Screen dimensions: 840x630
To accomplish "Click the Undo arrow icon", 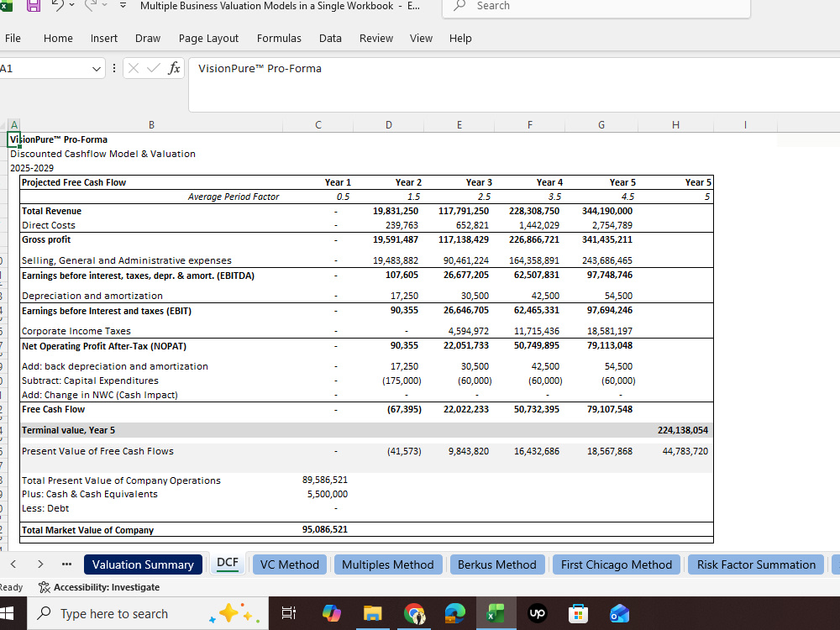I will coord(57,5).
